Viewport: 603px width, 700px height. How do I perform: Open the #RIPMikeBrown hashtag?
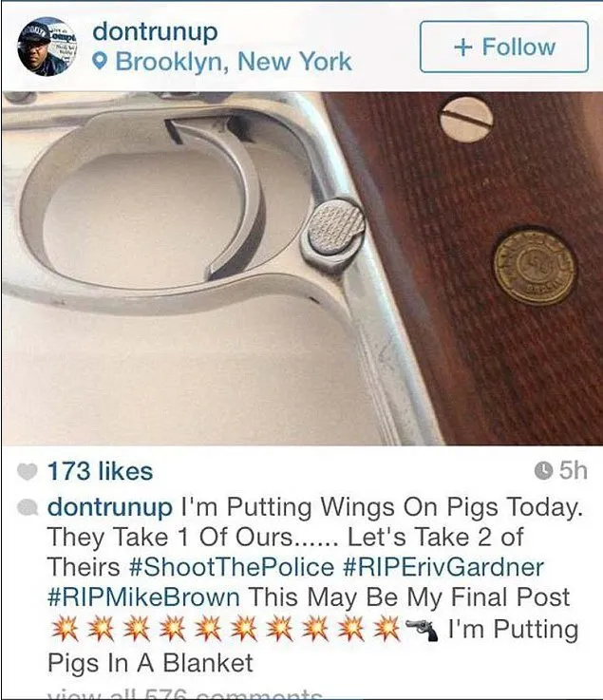(x=143, y=597)
